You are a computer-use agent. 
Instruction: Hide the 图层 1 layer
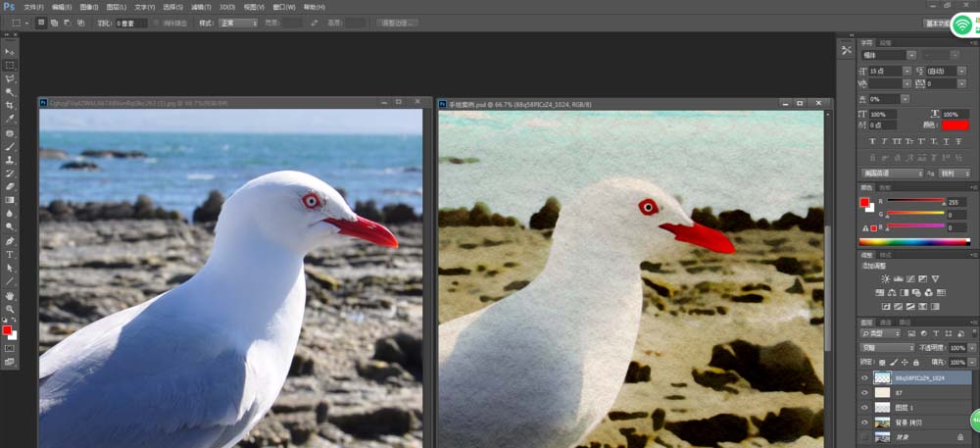864,408
